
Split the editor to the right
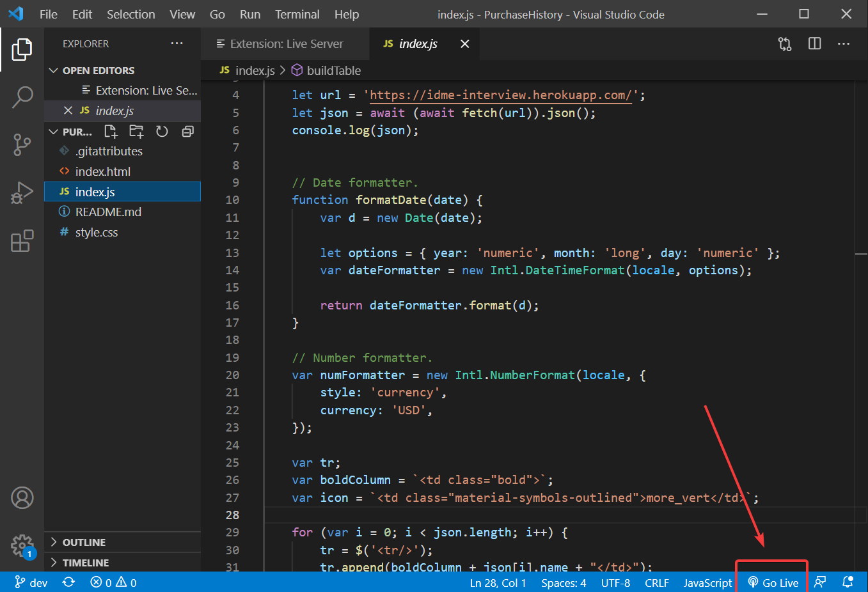[x=814, y=43]
